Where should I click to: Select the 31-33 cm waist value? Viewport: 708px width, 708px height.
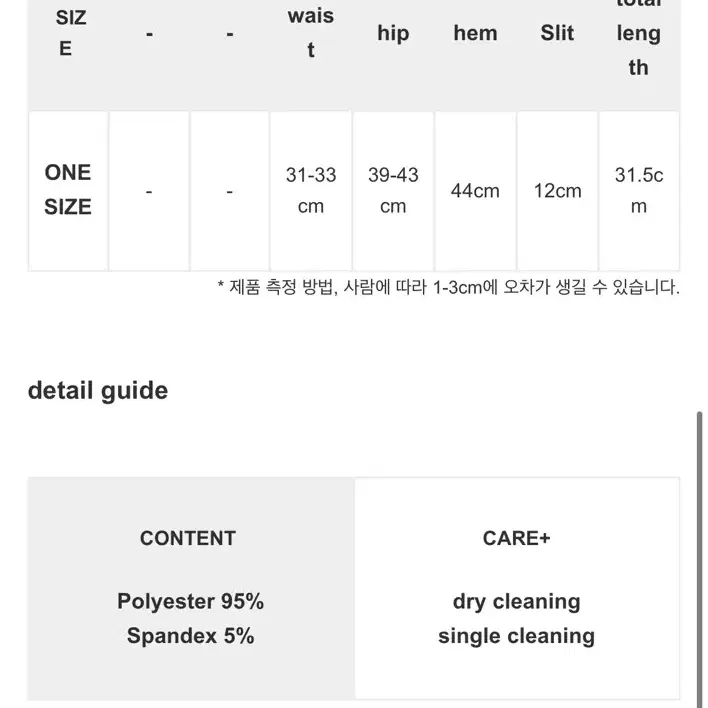[311, 190]
